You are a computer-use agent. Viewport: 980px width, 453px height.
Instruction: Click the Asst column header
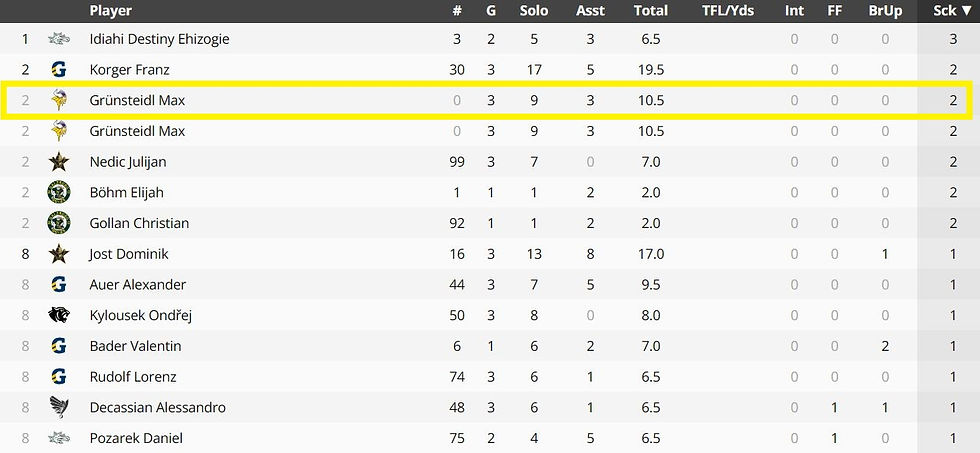pyautogui.click(x=591, y=11)
